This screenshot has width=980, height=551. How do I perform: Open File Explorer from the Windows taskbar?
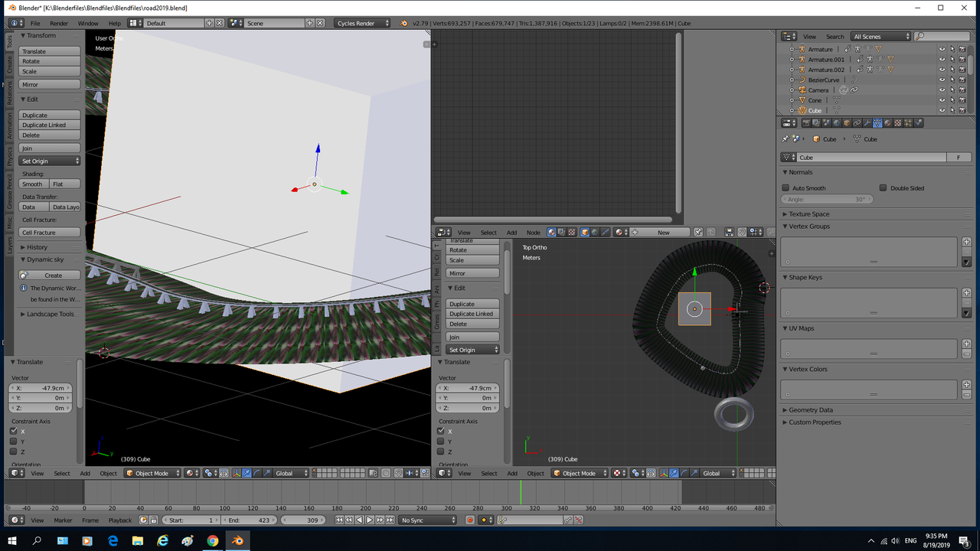click(138, 540)
